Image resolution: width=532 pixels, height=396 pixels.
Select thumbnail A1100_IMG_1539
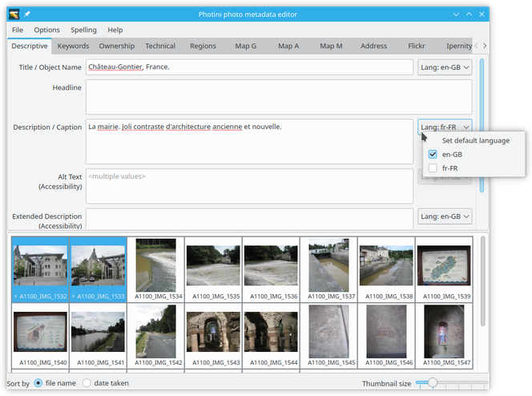click(x=444, y=269)
